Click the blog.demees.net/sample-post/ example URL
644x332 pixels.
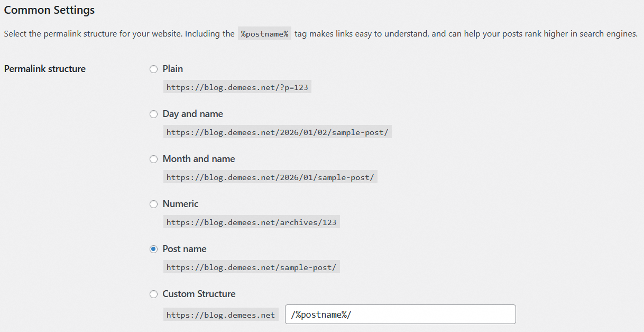coord(251,267)
